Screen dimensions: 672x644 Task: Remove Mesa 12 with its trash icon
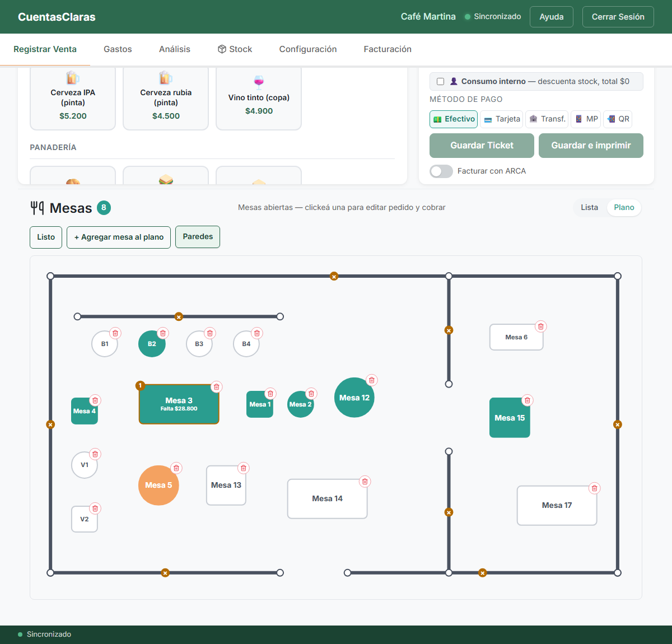coord(371,380)
